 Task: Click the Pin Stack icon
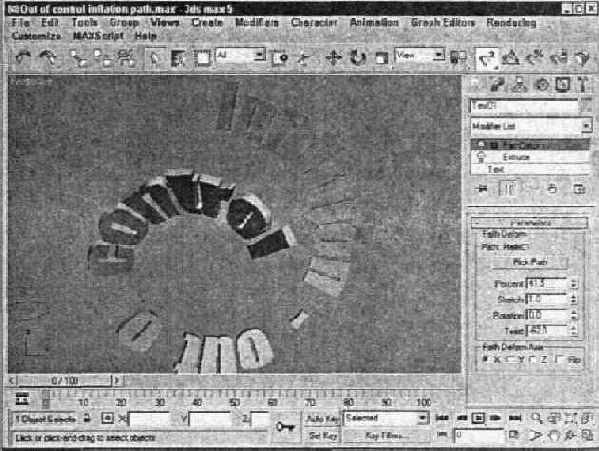coord(482,189)
